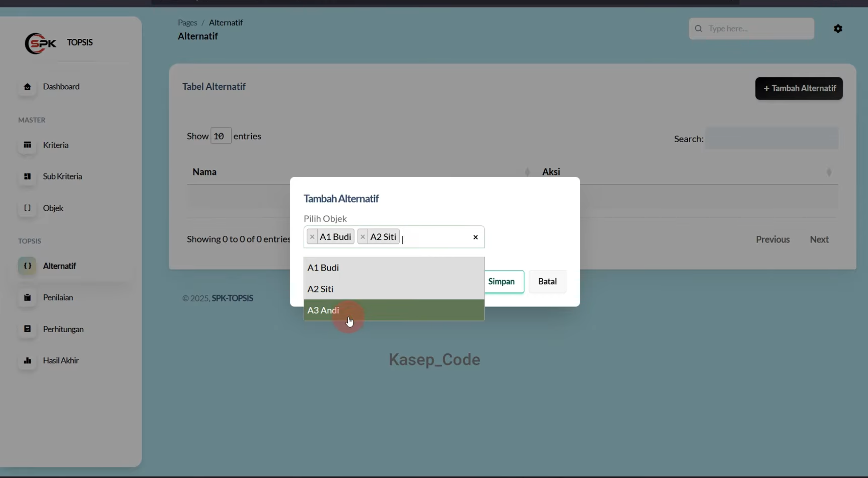Click the Alternatif braces icon

pos(27,266)
